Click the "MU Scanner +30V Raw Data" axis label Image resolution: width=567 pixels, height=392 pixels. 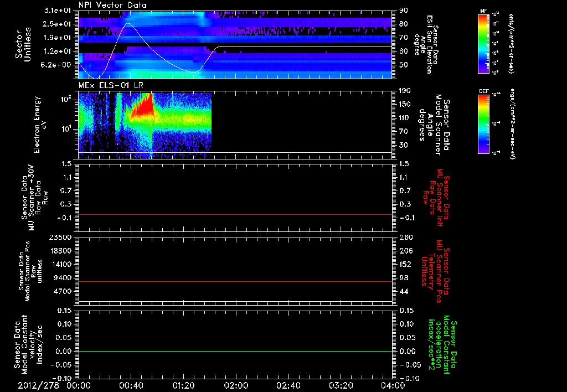click(x=34, y=198)
